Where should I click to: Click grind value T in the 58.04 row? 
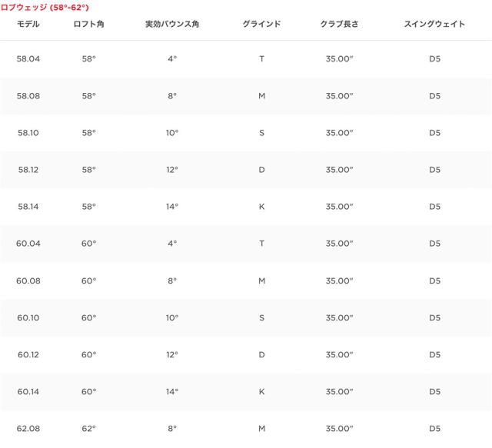pos(261,59)
